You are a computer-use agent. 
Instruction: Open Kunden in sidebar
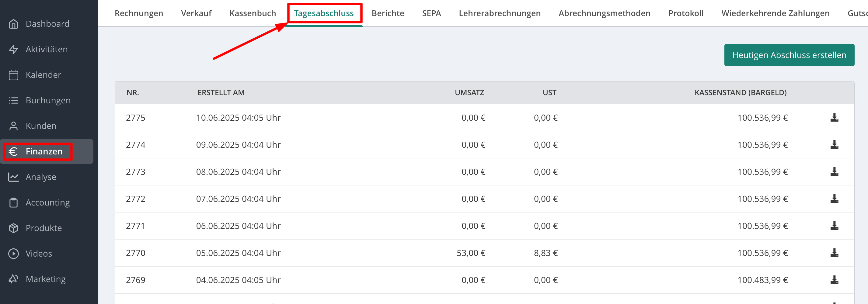[x=41, y=126]
